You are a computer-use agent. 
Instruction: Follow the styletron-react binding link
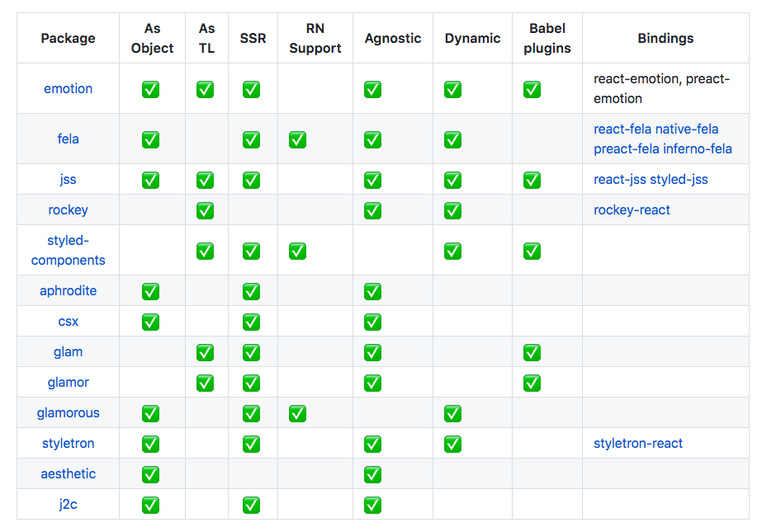tap(638, 443)
